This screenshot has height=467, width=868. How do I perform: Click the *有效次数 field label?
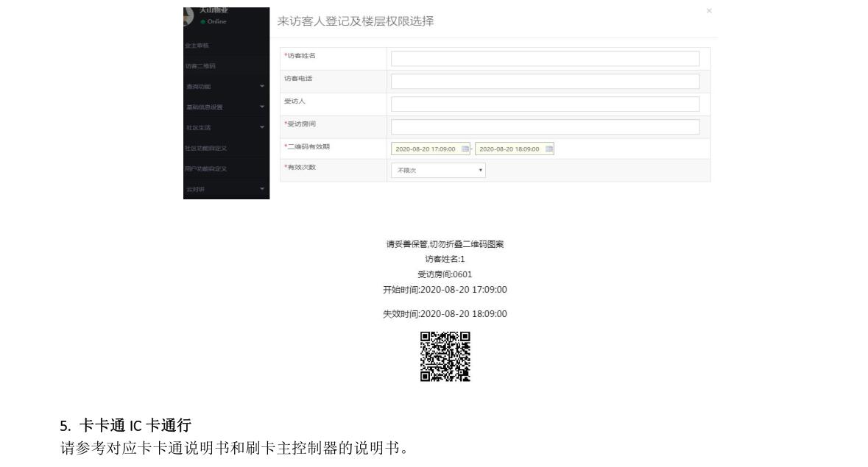point(300,167)
